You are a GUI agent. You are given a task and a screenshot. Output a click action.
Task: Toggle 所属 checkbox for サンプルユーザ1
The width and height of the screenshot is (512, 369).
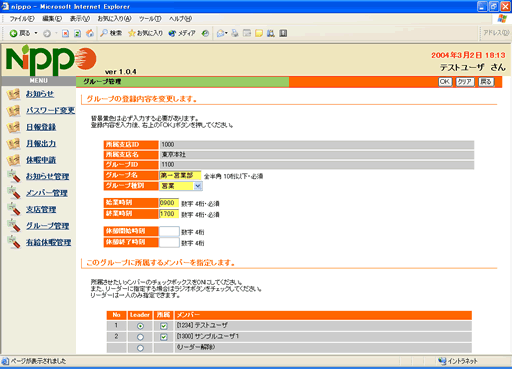[164, 337]
